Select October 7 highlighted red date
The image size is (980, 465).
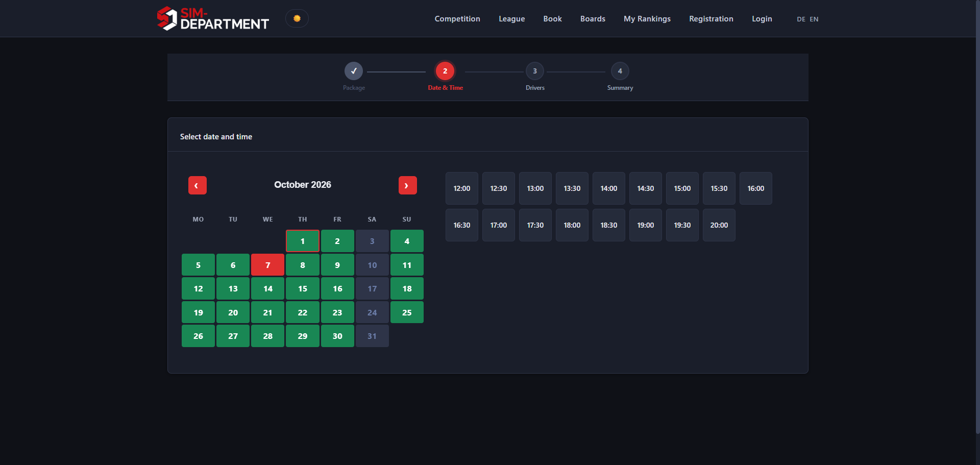click(268, 265)
